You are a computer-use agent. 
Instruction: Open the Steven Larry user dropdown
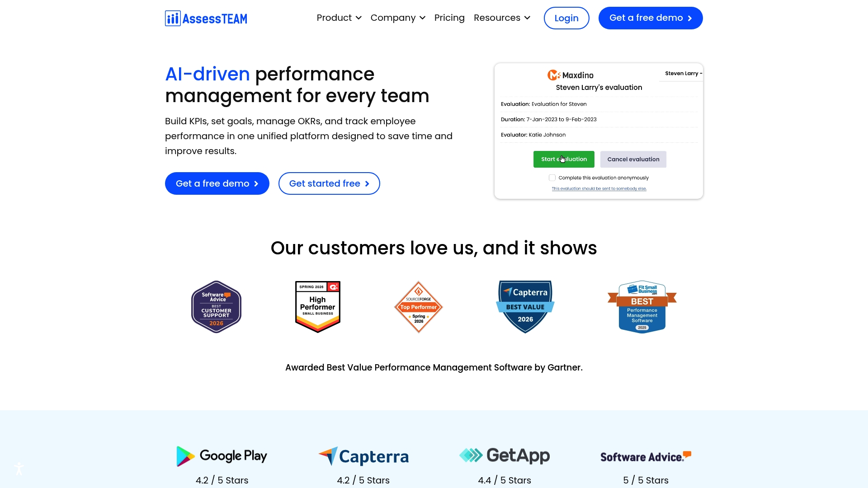(x=684, y=73)
